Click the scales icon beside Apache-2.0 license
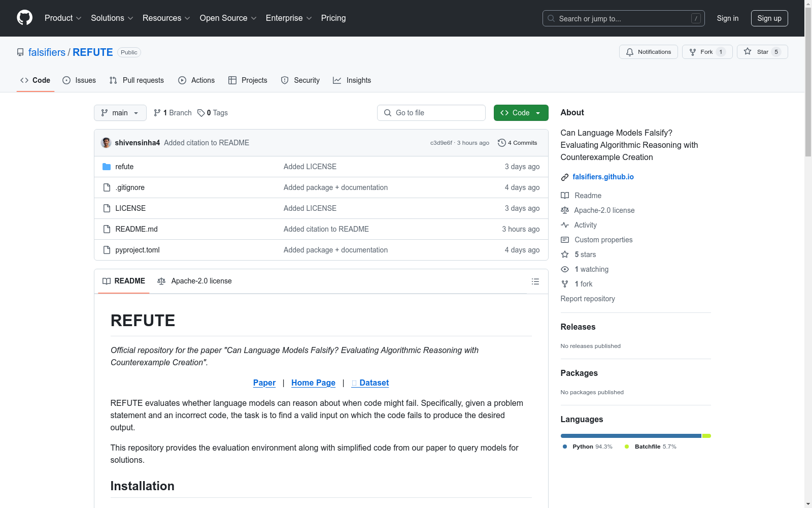 point(565,210)
